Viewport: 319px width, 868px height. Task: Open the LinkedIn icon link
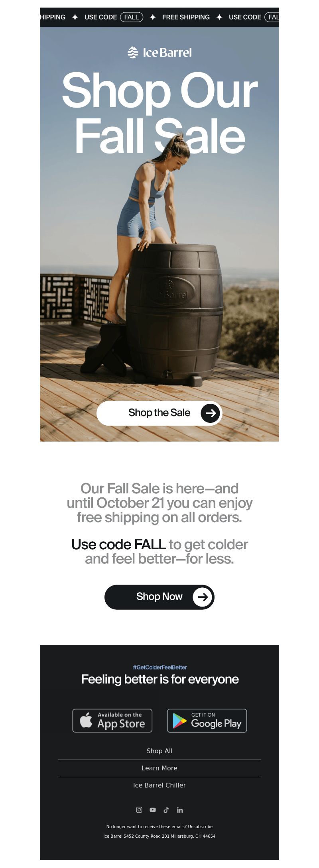tap(180, 810)
